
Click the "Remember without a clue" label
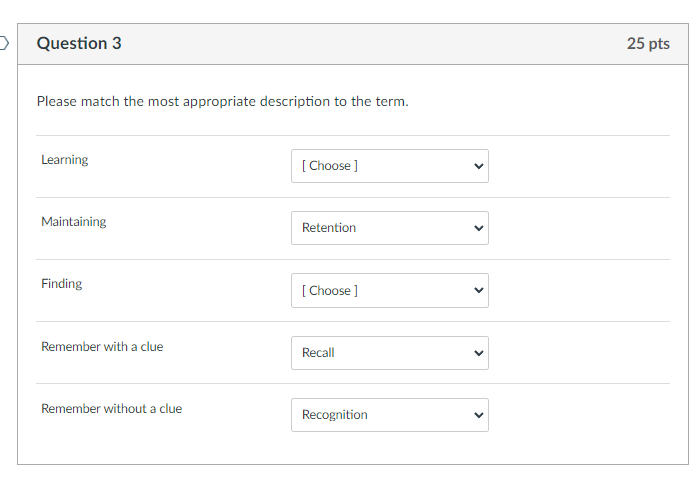tap(111, 409)
